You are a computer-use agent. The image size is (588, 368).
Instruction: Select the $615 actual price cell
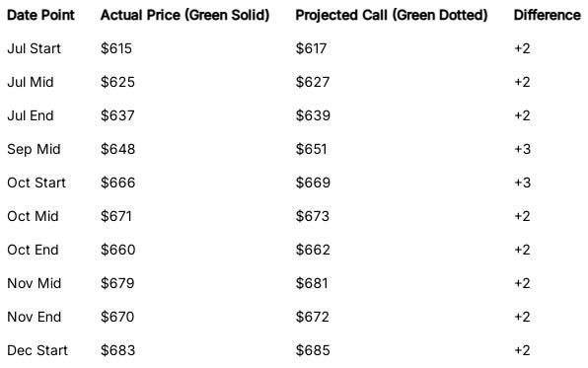point(116,48)
